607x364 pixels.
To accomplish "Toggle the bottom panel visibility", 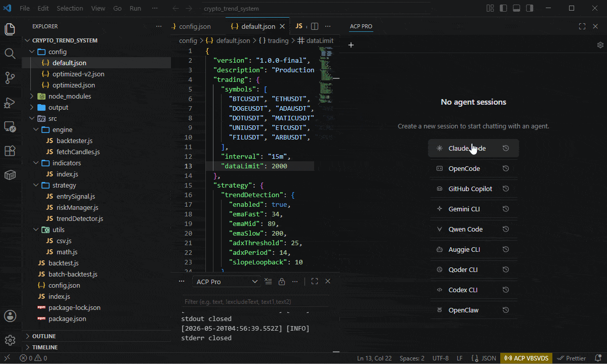I will pos(516,8).
